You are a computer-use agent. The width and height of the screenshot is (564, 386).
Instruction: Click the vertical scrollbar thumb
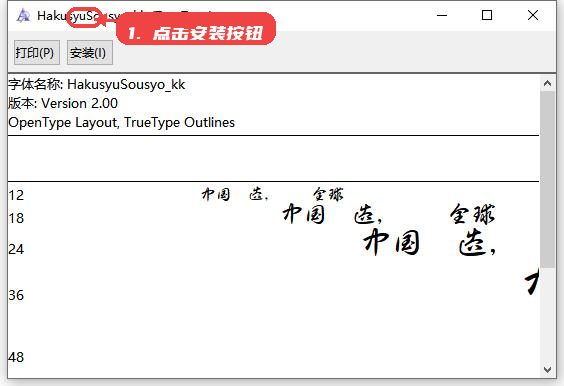[x=547, y=179]
